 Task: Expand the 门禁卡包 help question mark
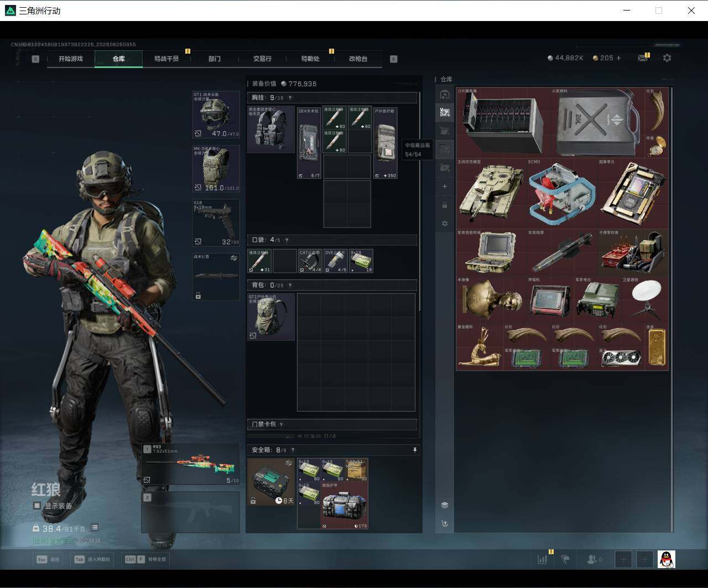[281, 424]
